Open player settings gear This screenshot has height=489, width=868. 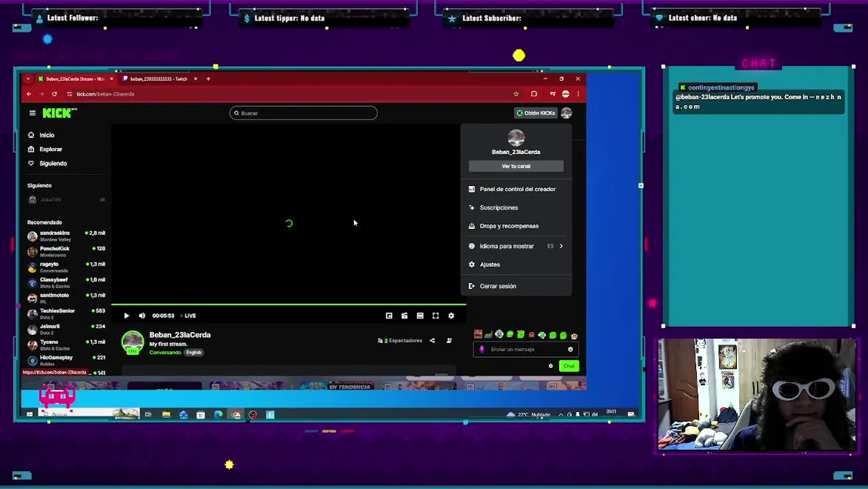(x=451, y=316)
